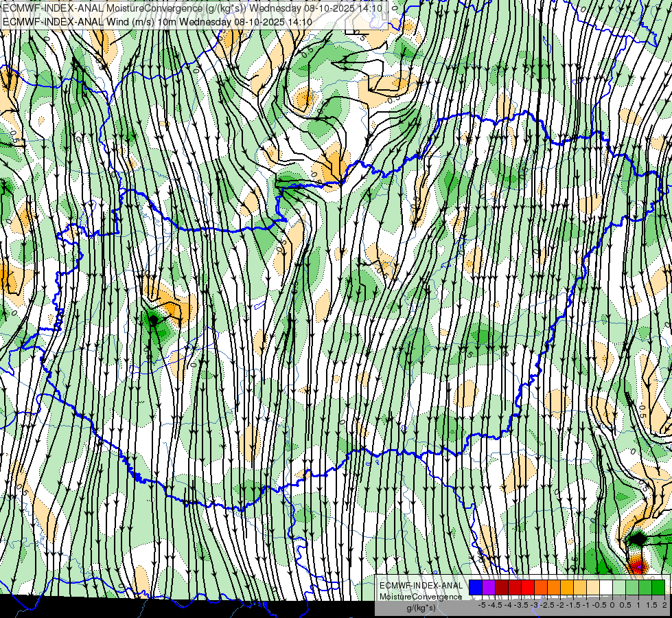Pick the palest green legend swatch
Viewport: 672px width, 618px height.
[x=619, y=588]
